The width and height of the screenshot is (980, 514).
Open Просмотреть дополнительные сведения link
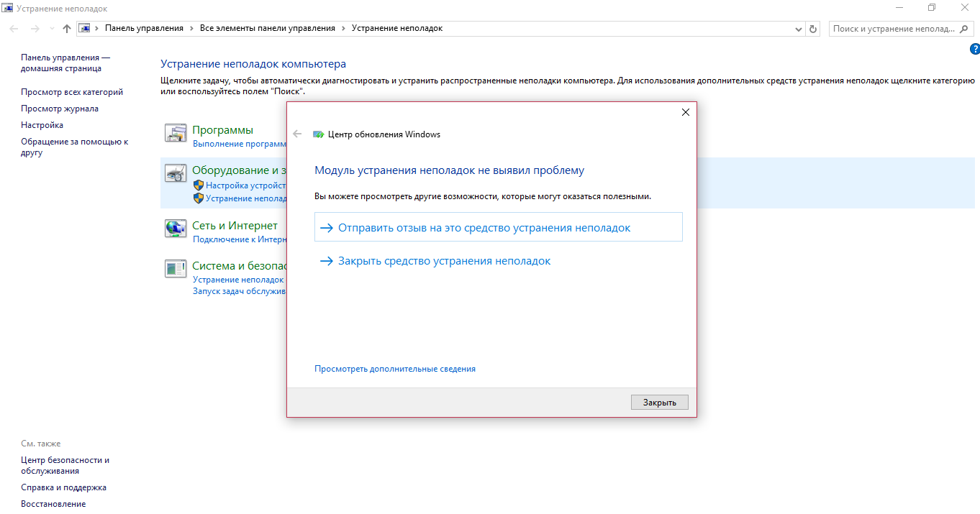point(395,369)
